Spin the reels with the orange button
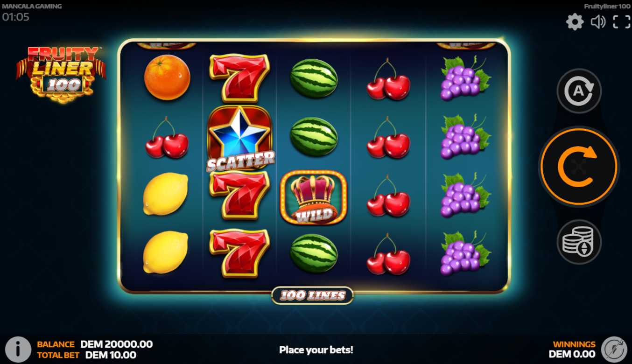632x364 pixels. tap(579, 167)
